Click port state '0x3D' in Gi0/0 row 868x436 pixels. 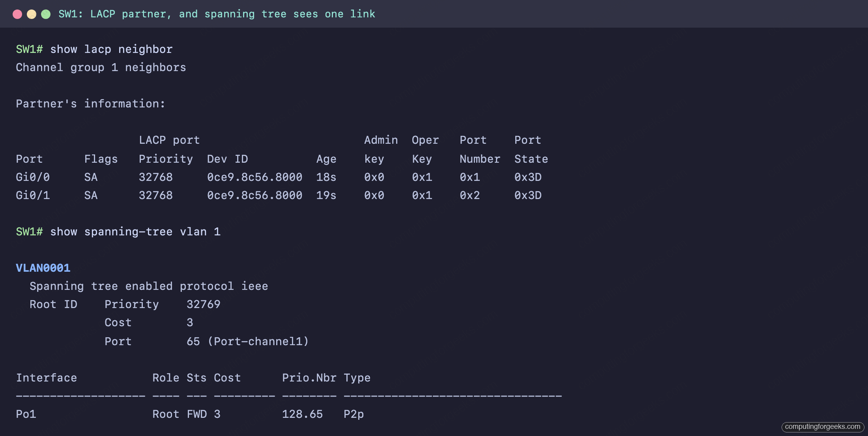tap(528, 177)
